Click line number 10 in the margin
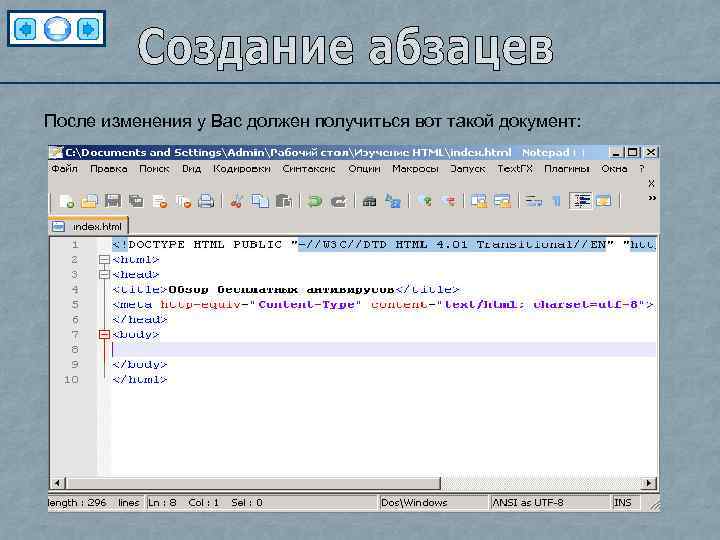The width and height of the screenshot is (720, 540). click(x=71, y=379)
